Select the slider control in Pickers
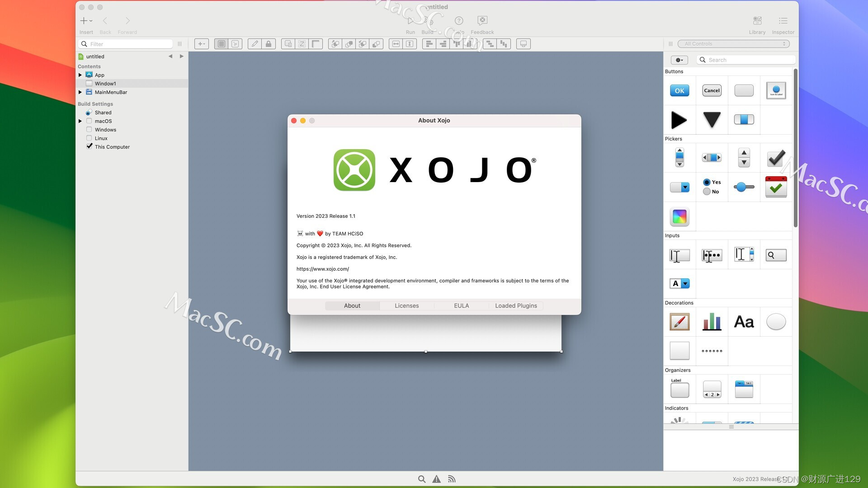The width and height of the screenshot is (868, 488). [744, 187]
